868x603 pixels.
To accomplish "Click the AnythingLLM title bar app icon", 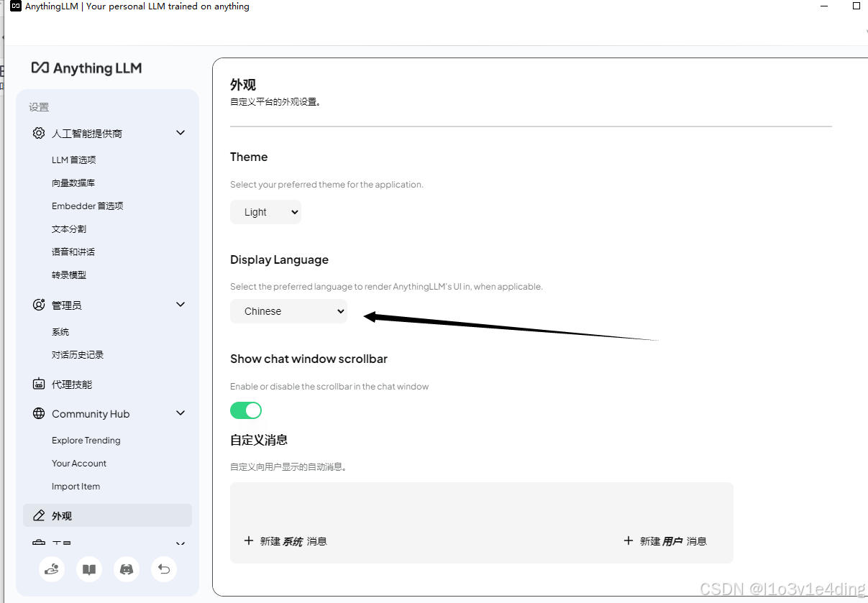I will click(16, 6).
